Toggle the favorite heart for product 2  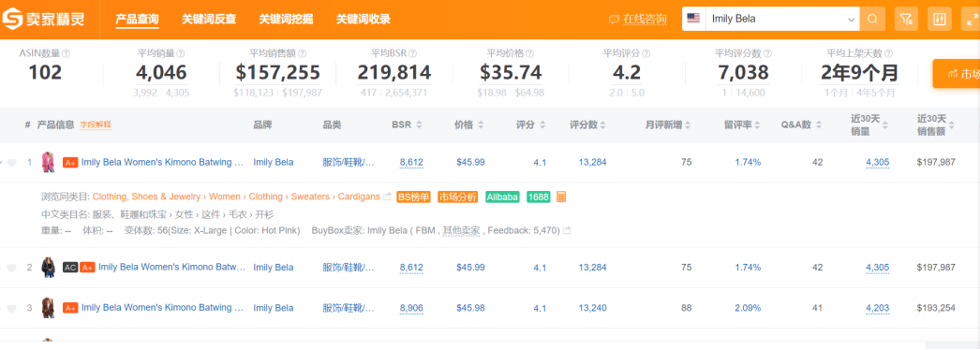click(x=11, y=268)
